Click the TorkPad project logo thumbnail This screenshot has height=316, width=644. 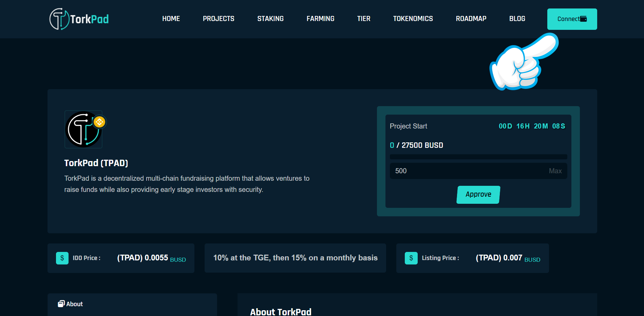pyautogui.click(x=83, y=130)
